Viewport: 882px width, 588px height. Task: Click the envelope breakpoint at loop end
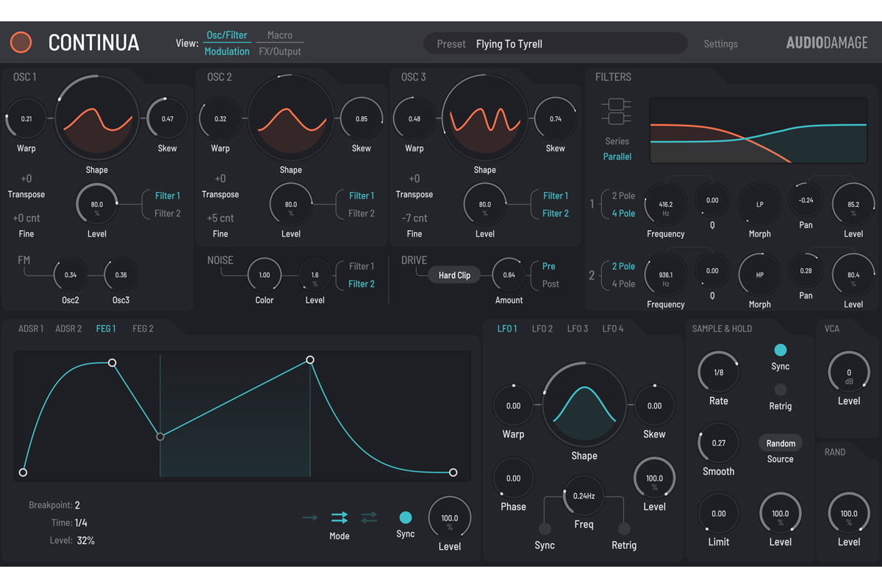[310, 359]
